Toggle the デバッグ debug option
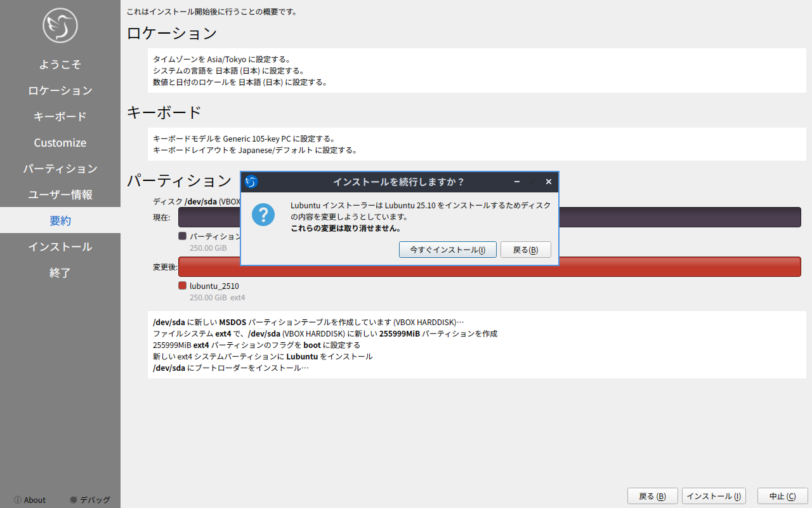Image resolution: width=812 pixels, height=508 pixels. coord(90,500)
